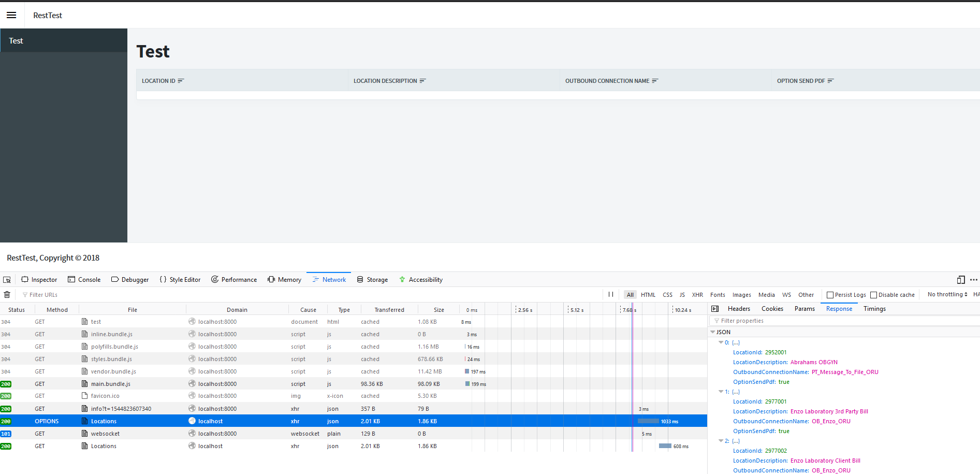Open the No throttling dropdown
Image resolution: width=980 pixels, height=474 pixels.
click(947, 294)
